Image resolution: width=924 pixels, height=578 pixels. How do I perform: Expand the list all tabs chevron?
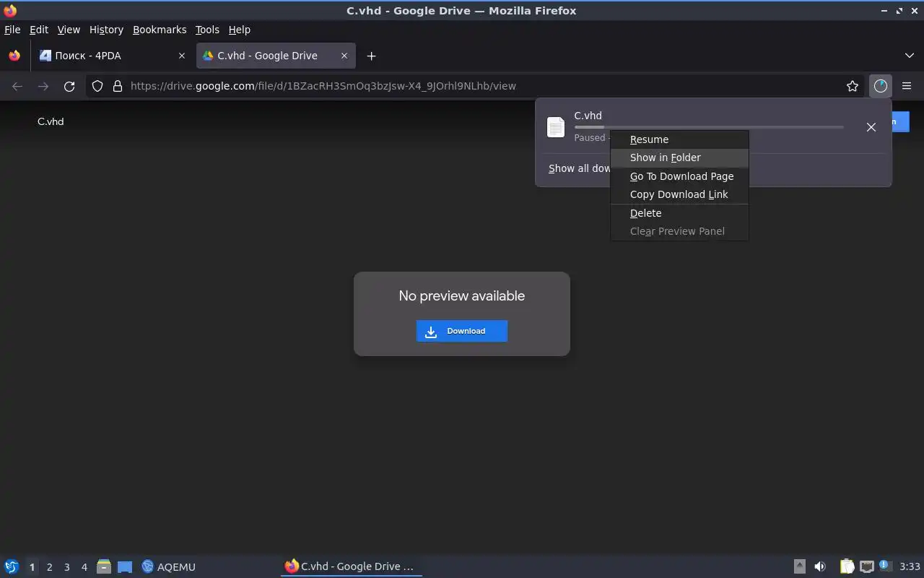point(910,56)
